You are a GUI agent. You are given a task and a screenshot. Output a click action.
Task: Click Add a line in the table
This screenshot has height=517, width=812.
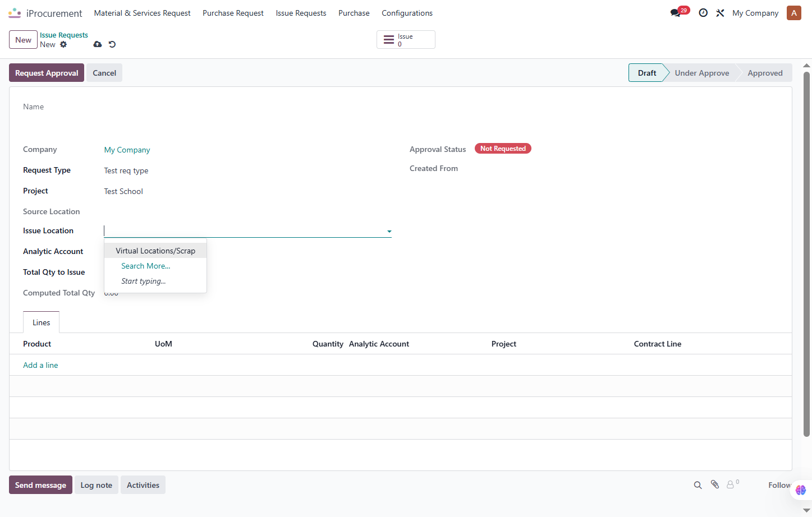[40, 365]
